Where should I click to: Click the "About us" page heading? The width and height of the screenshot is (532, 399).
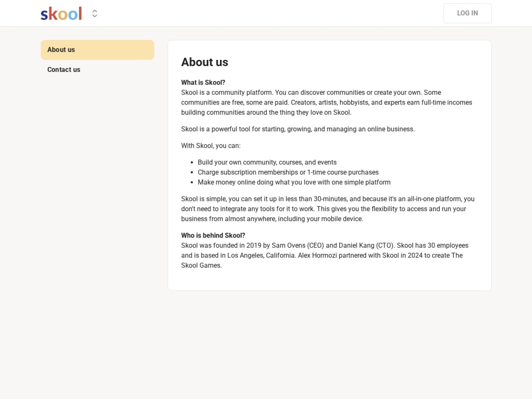pos(205,63)
